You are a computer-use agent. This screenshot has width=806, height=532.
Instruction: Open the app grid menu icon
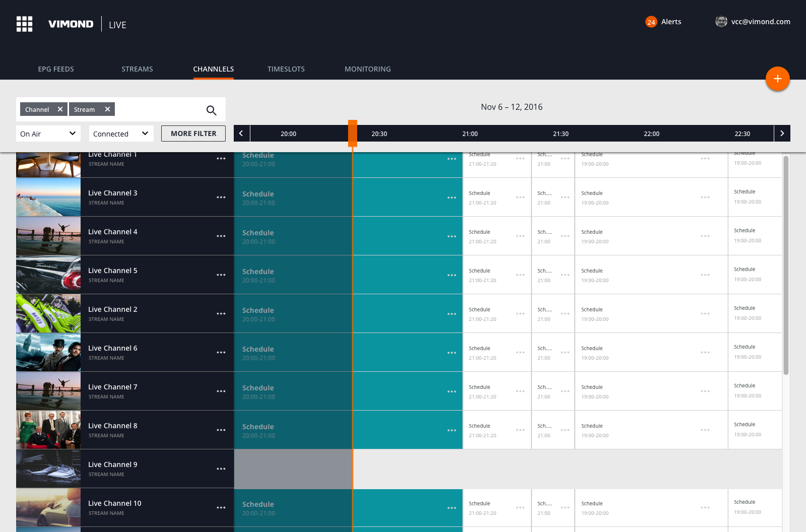pyautogui.click(x=24, y=24)
